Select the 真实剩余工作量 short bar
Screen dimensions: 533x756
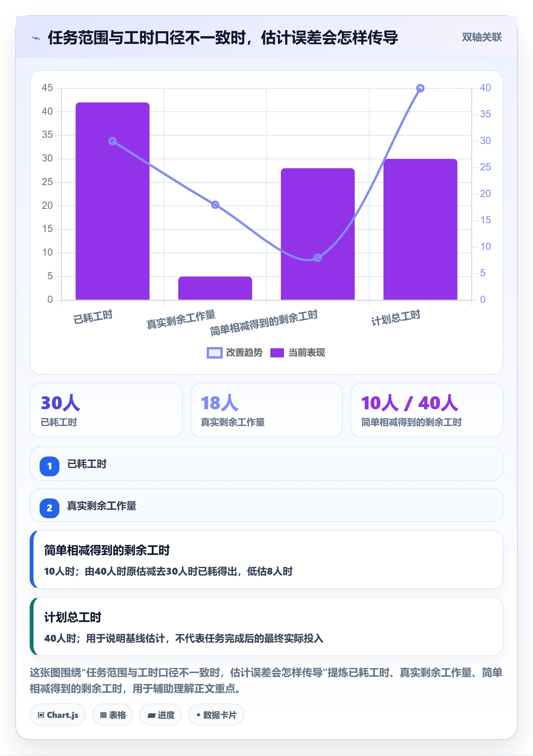tap(215, 288)
